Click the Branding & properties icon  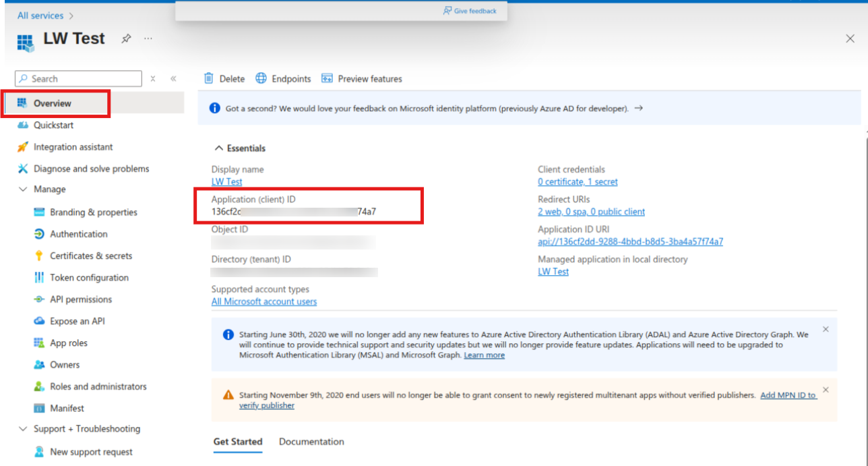[x=39, y=212]
